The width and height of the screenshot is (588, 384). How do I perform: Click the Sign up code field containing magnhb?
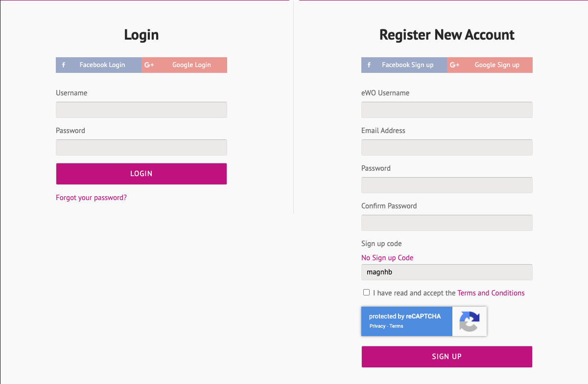pyautogui.click(x=447, y=272)
